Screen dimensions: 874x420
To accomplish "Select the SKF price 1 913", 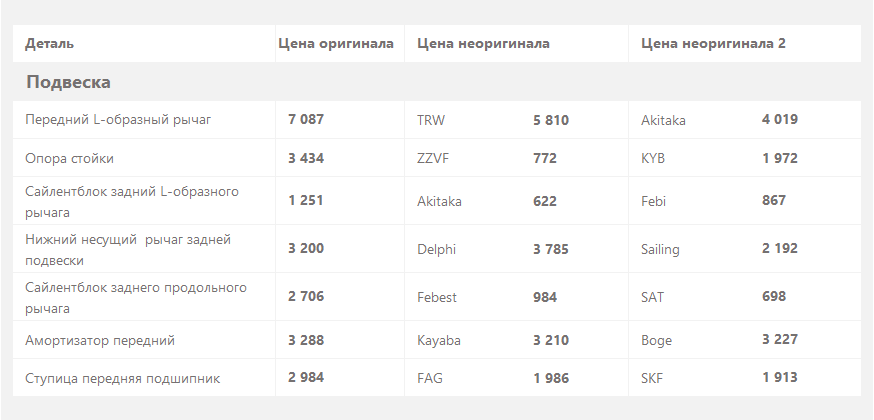I will tap(780, 377).
